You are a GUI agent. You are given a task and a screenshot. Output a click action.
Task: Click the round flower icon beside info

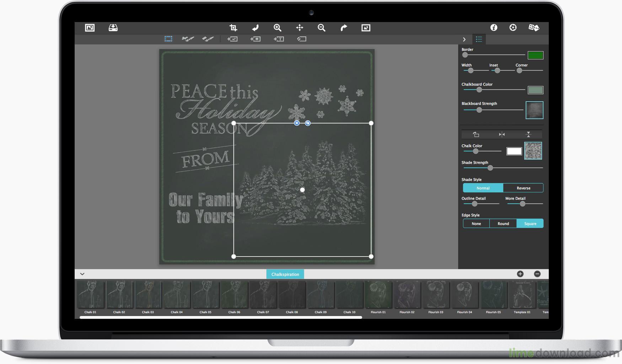[513, 27]
